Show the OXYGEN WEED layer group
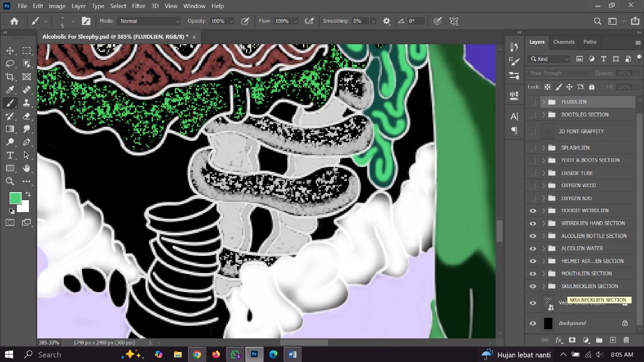Image resolution: width=644 pixels, height=362 pixels. coord(533,185)
